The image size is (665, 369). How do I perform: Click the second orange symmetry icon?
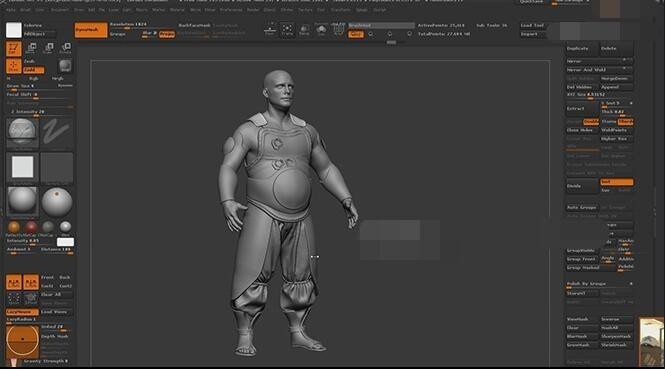pyautogui.click(x=31, y=282)
